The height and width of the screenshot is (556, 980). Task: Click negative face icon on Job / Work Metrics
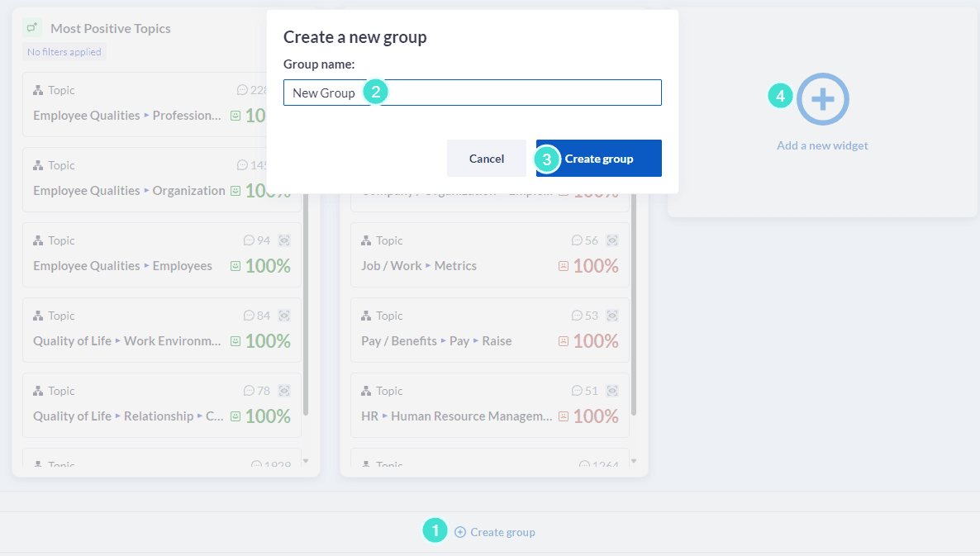(x=564, y=266)
